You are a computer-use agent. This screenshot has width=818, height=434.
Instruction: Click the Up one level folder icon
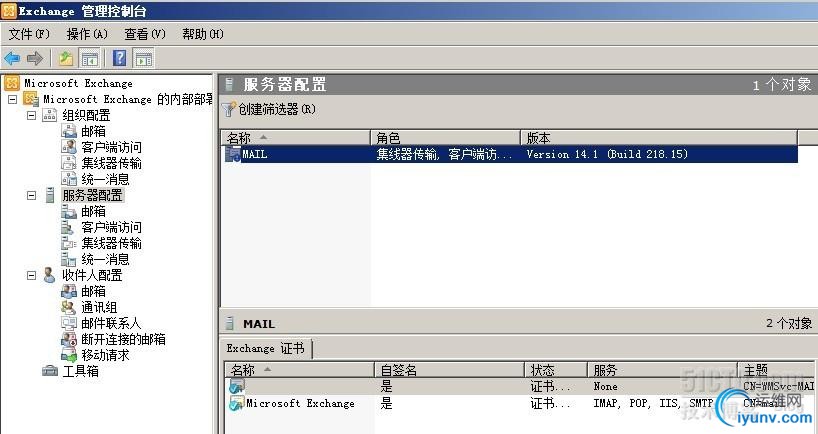click(x=66, y=58)
